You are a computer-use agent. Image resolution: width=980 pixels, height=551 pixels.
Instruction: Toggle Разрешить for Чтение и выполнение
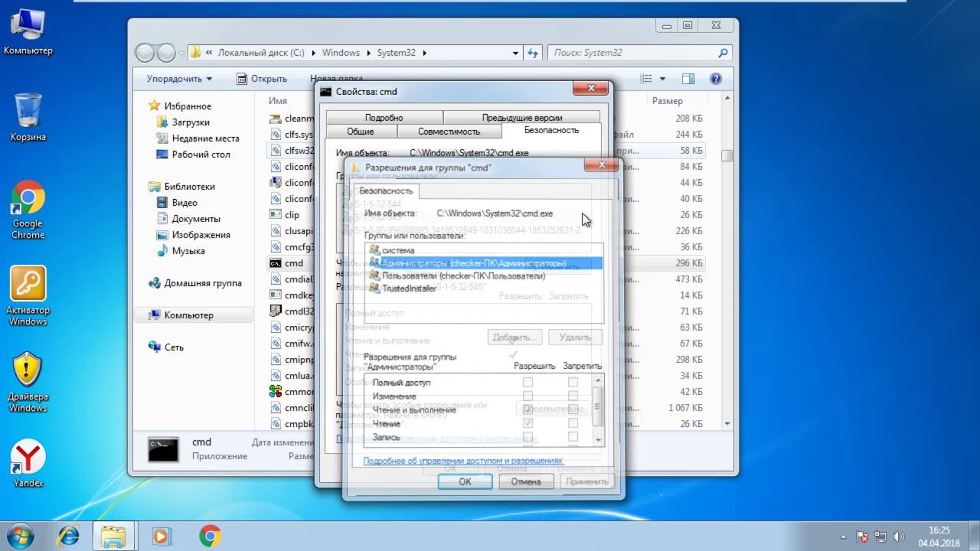pos(528,409)
